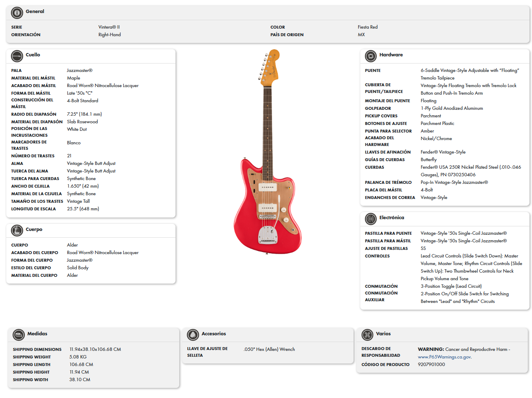
Task: Click the red Jazzmaster guitar image
Action: (x=268, y=152)
